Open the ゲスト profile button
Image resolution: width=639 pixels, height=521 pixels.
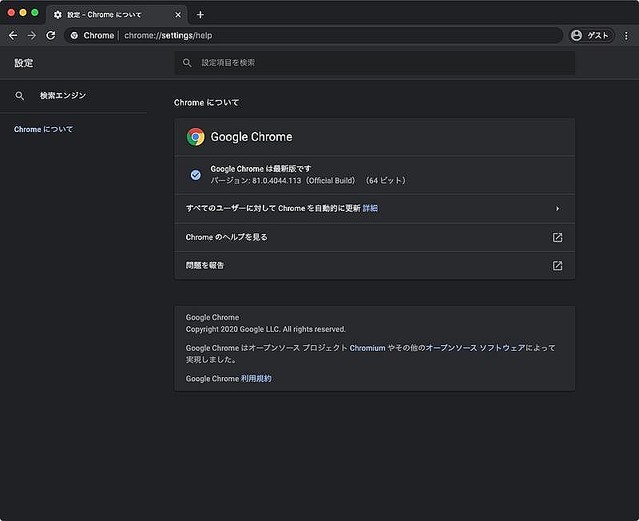coord(591,35)
